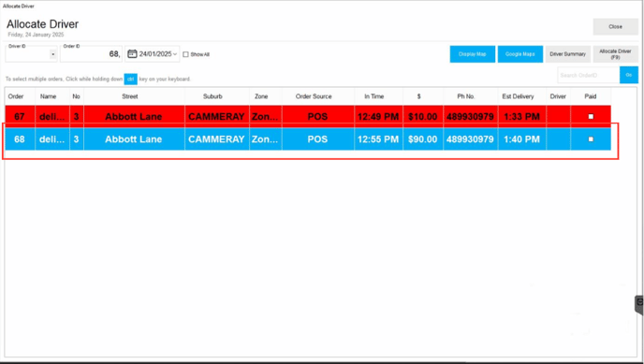Screen dimensions: 644x364
Task: Expand the Driver ID dropdown
Action: [52, 54]
